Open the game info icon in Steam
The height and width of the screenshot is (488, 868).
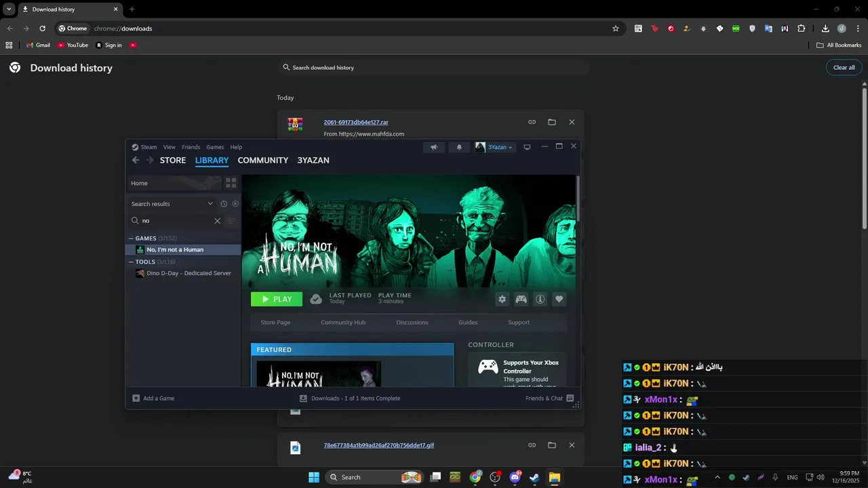click(x=540, y=299)
